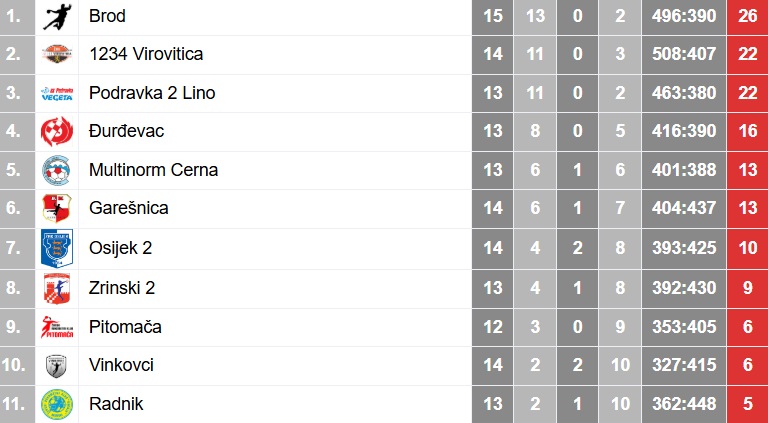Click the 1234 Virovitica club logo
Image resolution: width=768 pixels, height=423 pixels.
tap(57, 54)
